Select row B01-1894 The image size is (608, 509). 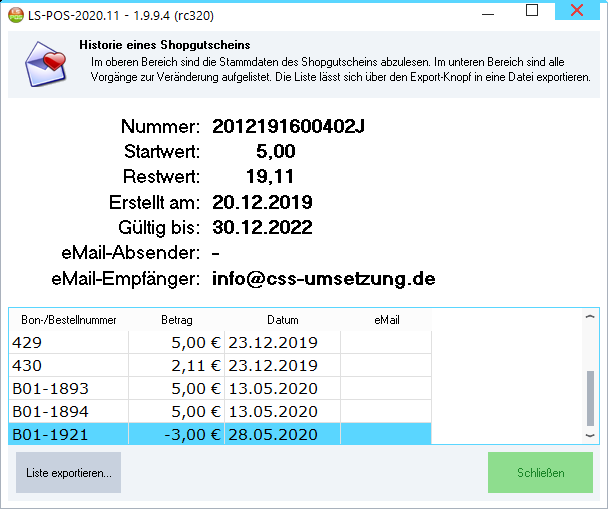point(220,411)
